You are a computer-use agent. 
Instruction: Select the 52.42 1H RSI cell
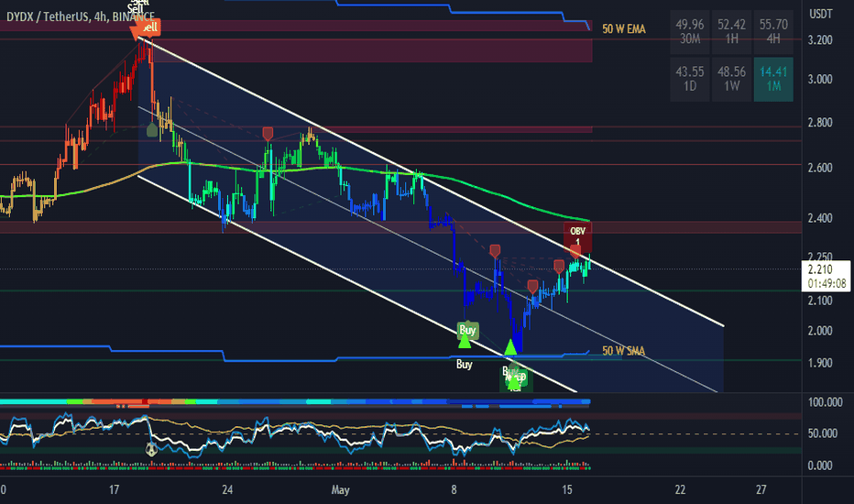point(731,32)
